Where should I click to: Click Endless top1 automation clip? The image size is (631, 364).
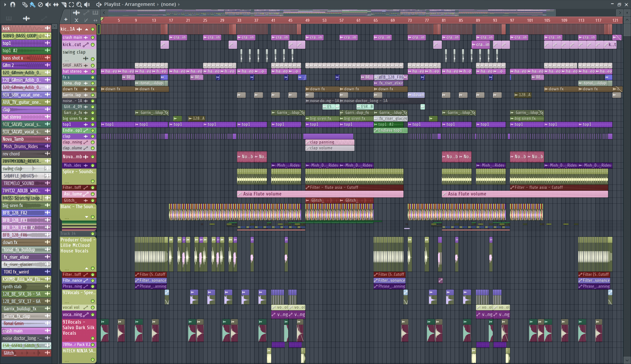coord(390,131)
